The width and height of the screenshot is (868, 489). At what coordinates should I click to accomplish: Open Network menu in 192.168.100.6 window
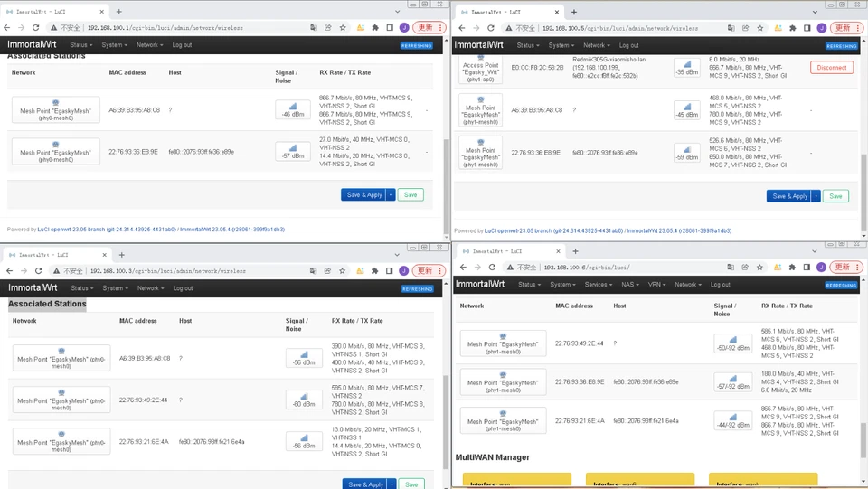click(x=687, y=285)
